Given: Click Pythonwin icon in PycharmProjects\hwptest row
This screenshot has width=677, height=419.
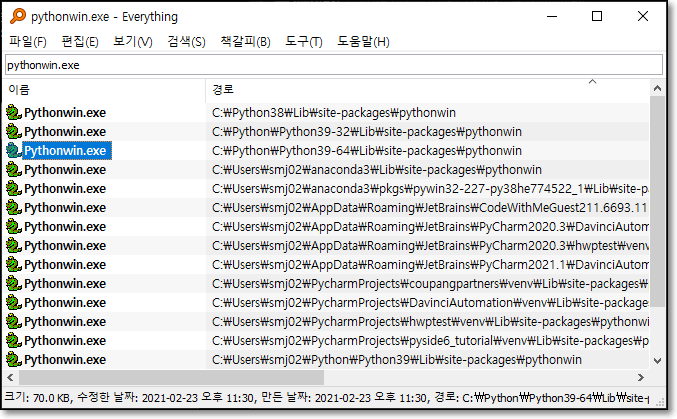Looking at the screenshot, I should 14,321.
